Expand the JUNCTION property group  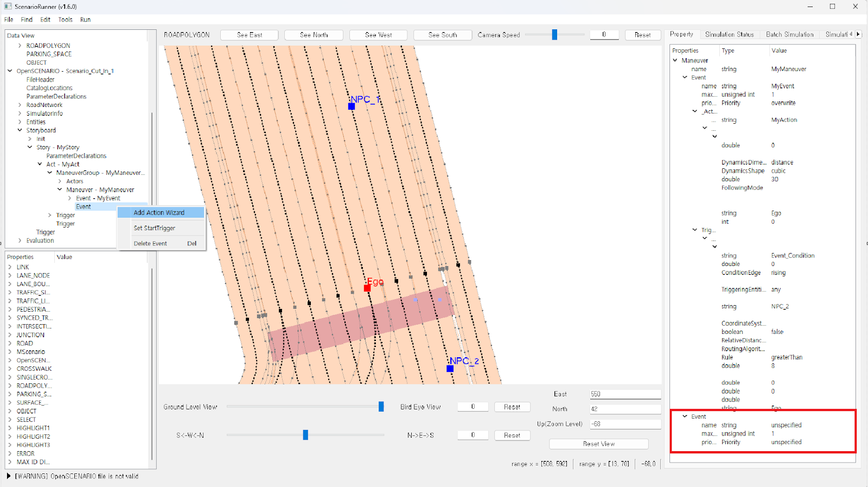click(x=10, y=335)
